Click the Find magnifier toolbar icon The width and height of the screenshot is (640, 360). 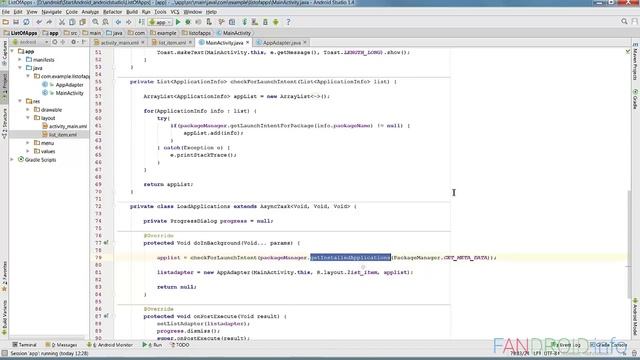point(95,22)
